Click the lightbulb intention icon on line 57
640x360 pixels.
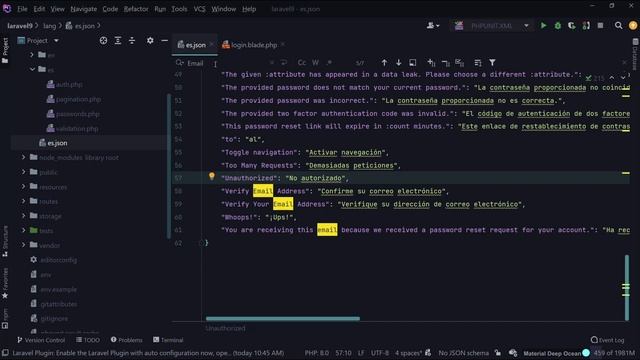[x=211, y=176]
